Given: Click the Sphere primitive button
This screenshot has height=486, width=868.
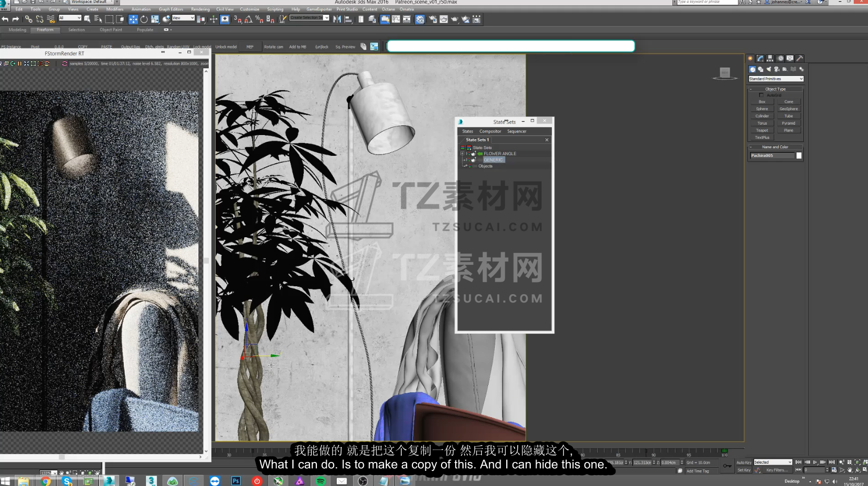Looking at the screenshot, I should click(762, 109).
